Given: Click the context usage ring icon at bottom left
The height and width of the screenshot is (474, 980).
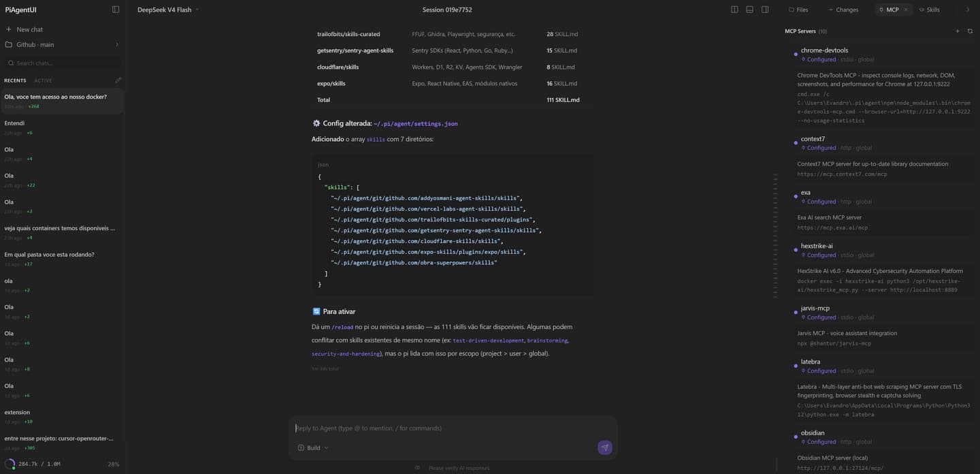Looking at the screenshot, I should [x=10, y=464].
